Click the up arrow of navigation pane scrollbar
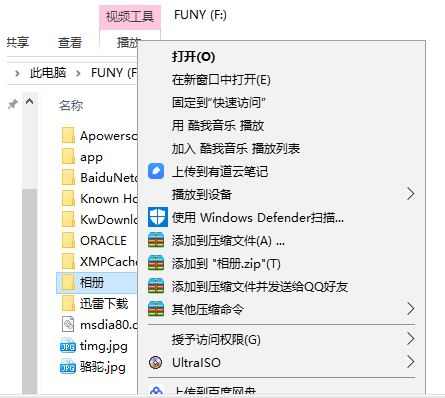445x398 pixels. tap(30, 101)
